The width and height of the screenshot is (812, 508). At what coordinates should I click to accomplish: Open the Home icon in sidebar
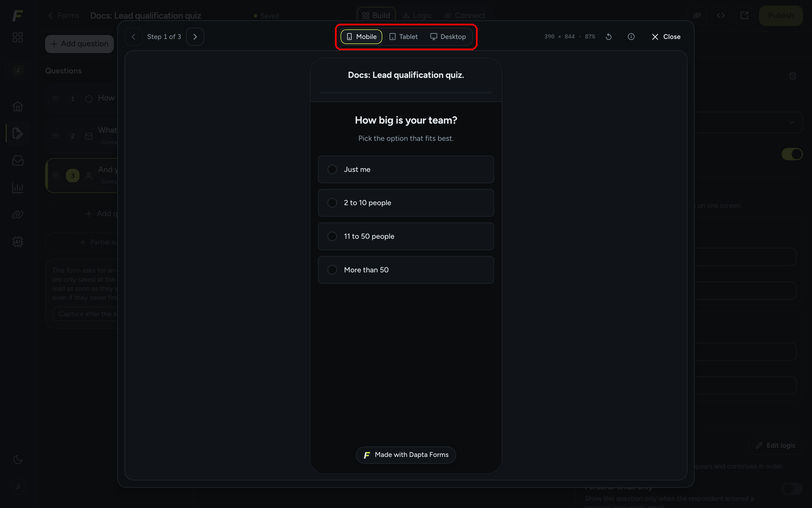tap(18, 106)
